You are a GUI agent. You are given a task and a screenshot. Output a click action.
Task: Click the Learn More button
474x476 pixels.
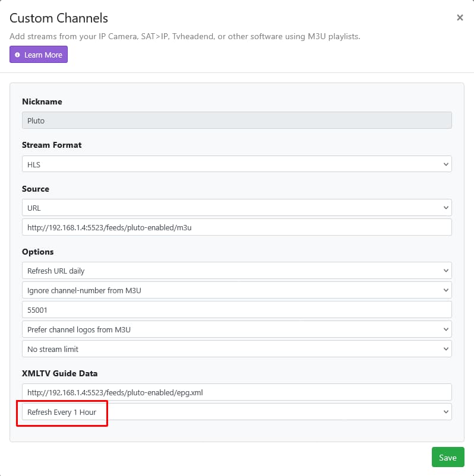pos(39,55)
